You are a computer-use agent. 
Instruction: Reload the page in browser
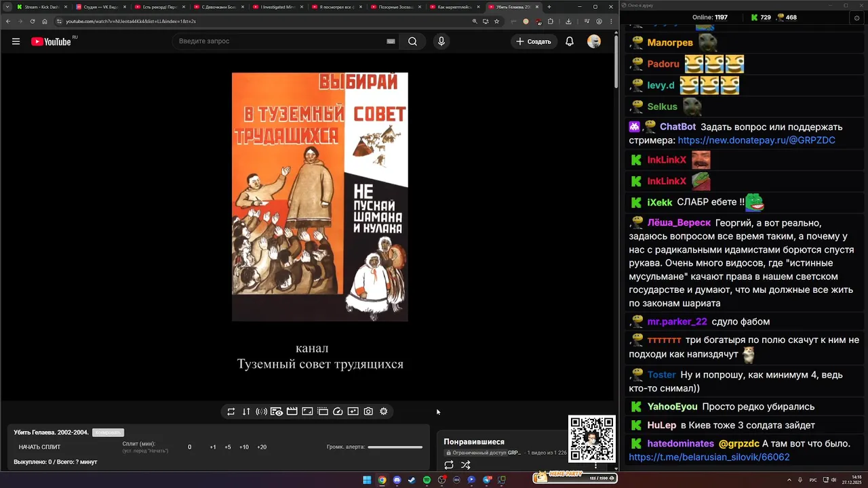pos(32,21)
